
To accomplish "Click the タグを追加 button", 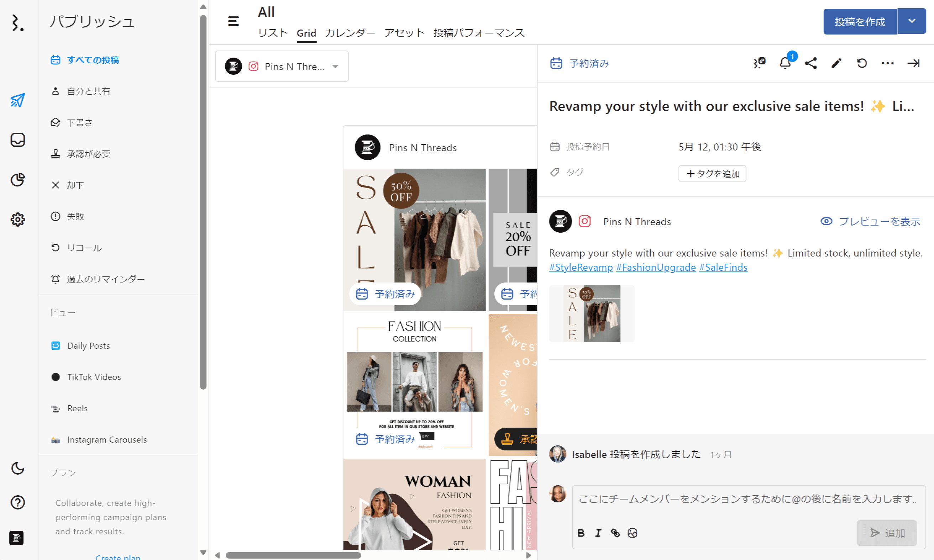I will click(712, 174).
